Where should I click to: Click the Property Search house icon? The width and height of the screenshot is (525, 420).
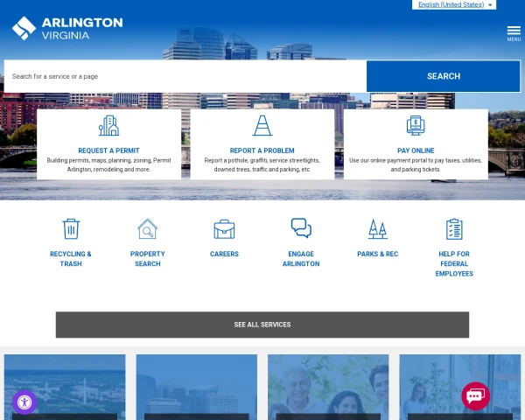[x=147, y=229]
